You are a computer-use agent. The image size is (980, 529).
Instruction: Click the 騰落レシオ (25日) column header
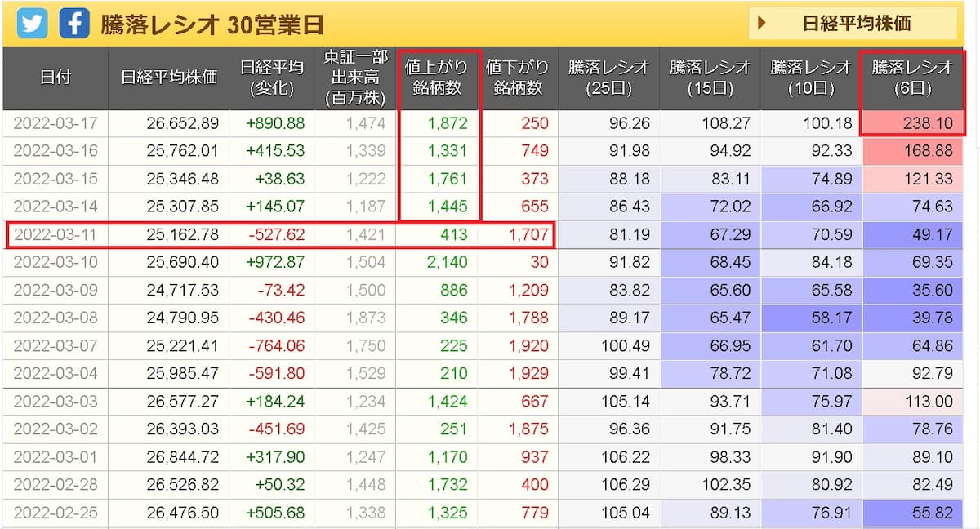tap(608, 78)
